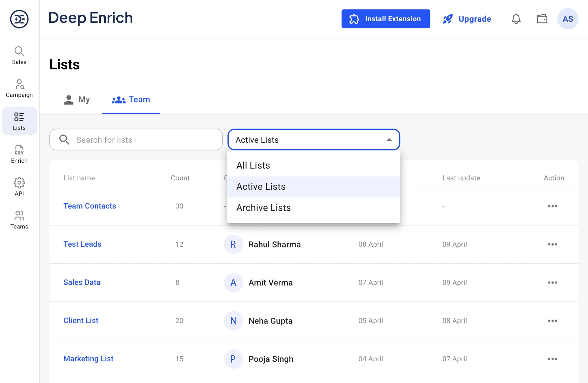This screenshot has width=588, height=383.
Task: Click the Install Extension button
Action: [x=386, y=19]
